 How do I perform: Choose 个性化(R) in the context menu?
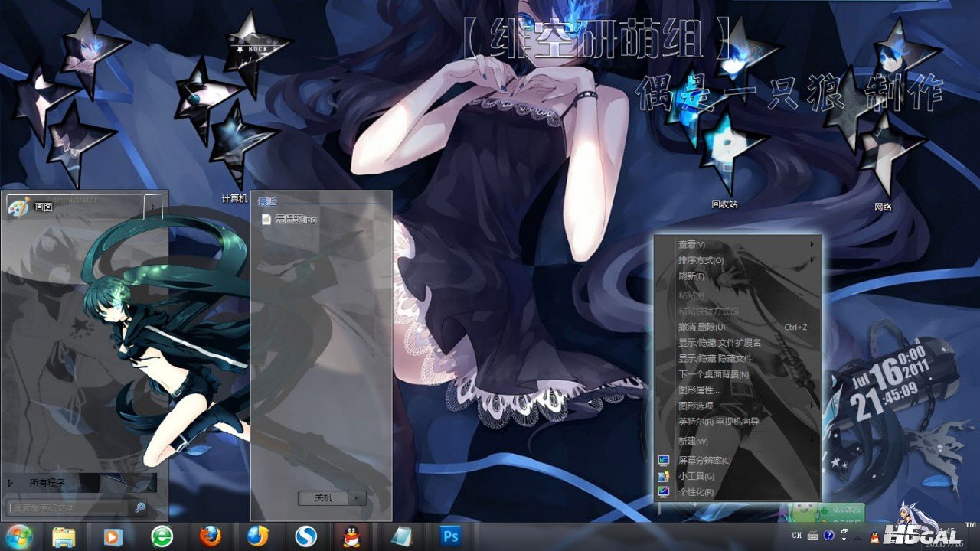696,492
